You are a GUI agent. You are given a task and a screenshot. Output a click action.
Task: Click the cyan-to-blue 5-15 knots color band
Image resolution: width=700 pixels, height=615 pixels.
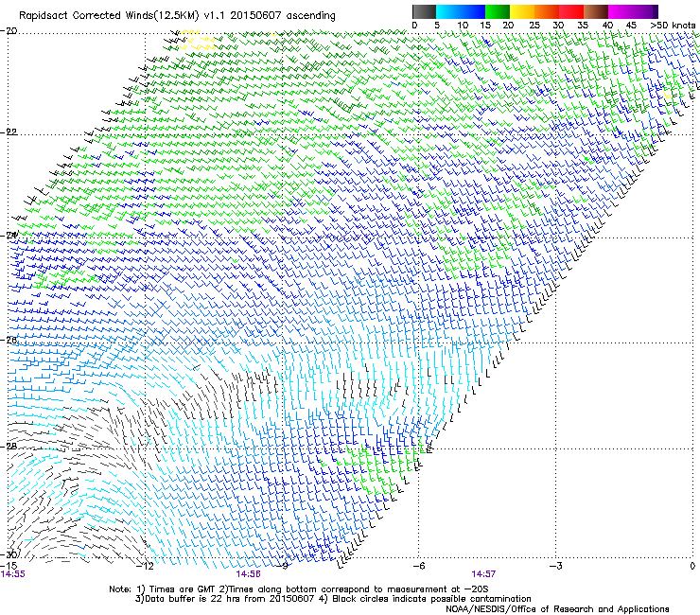(x=461, y=11)
